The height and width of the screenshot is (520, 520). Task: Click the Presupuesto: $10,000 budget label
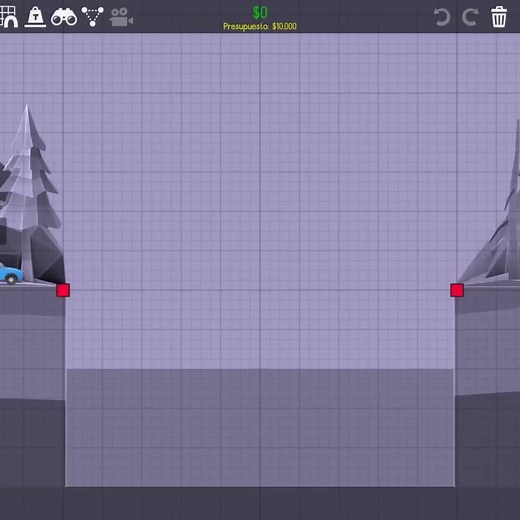click(260, 26)
